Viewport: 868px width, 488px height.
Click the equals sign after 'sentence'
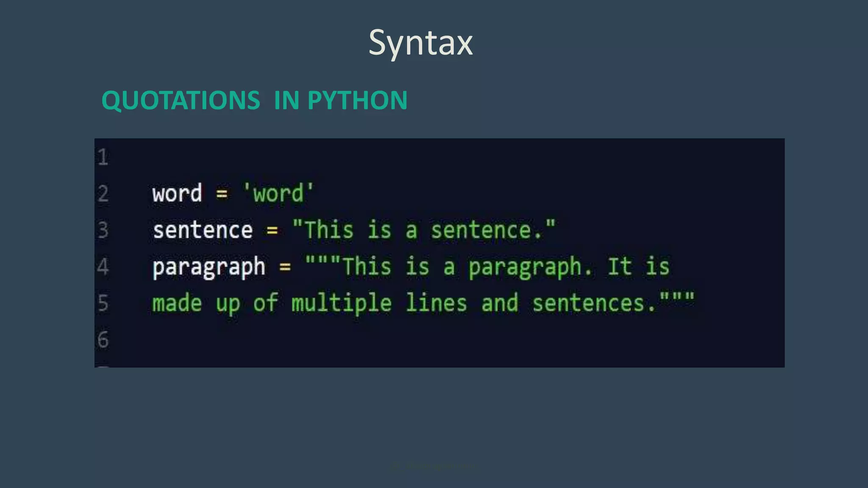pyautogui.click(x=272, y=231)
